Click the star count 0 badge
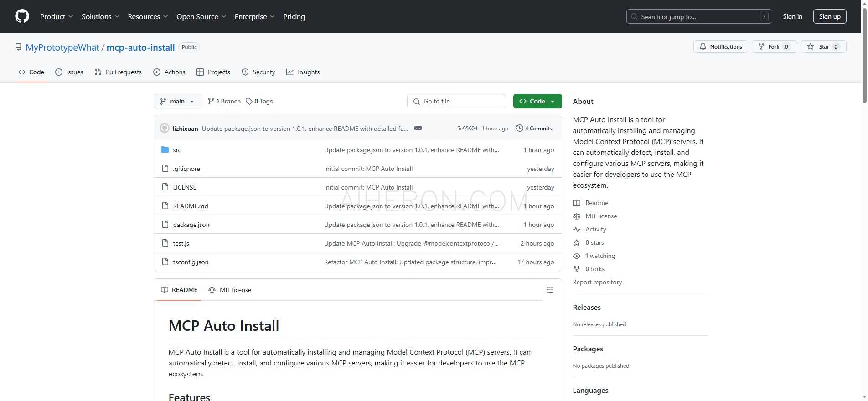Screen dimensions: 868x401 (836, 46)
